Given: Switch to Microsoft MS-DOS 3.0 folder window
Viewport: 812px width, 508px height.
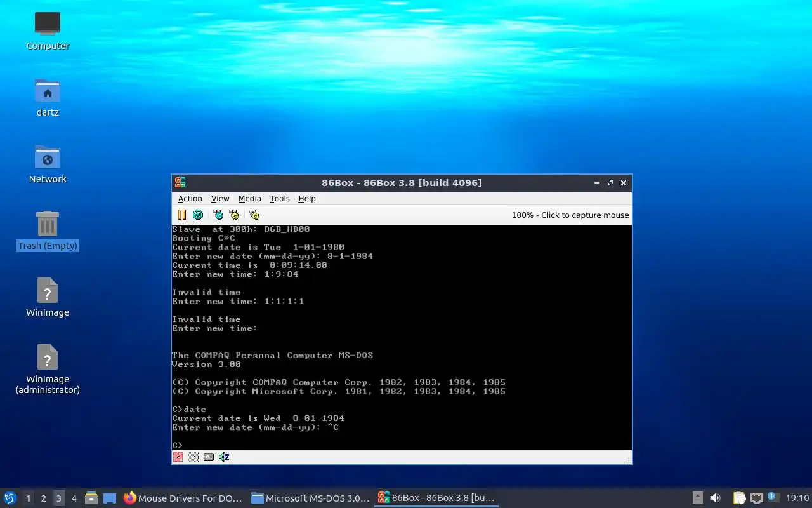Looking at the screenshot, I should [310, 498].
